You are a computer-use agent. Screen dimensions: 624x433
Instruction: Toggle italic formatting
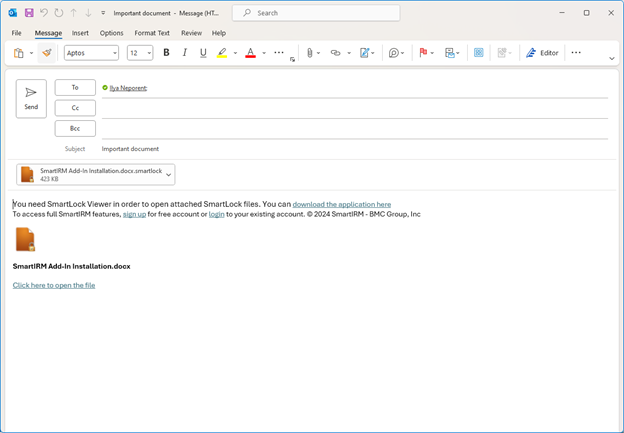pyautogui.click(x=185, y=53)
